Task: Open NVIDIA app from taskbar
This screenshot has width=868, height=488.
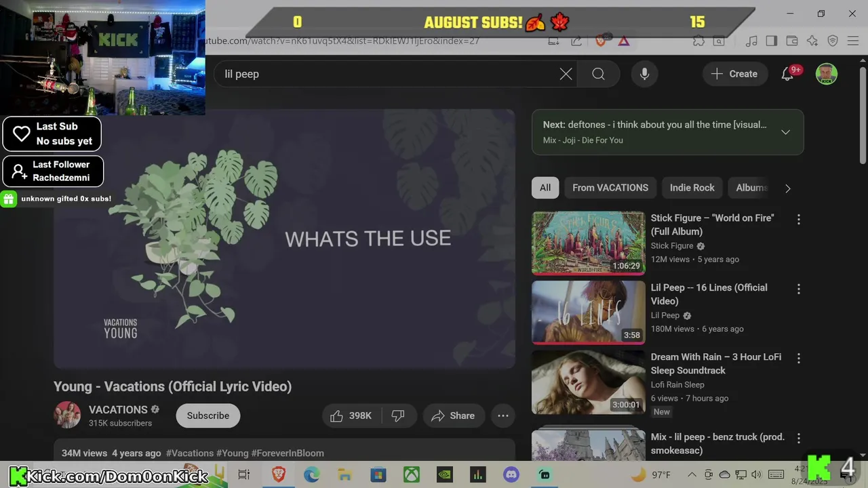Action: point(445,475)
